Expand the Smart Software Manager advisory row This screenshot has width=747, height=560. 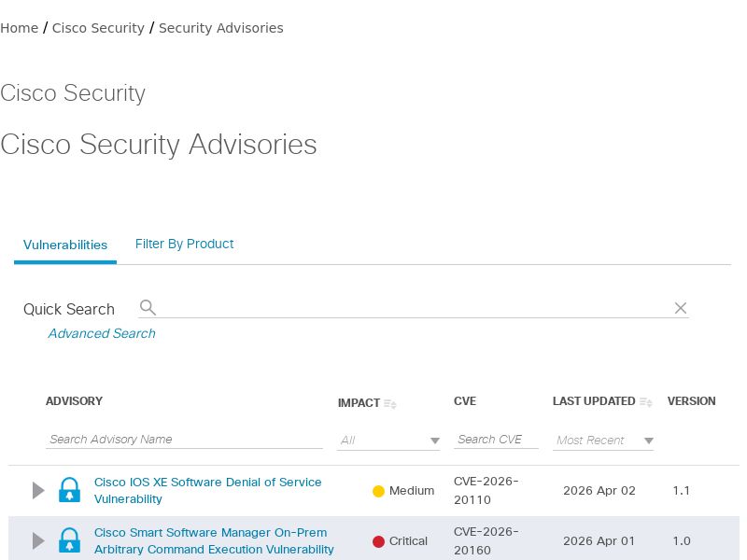click(x=38, y=540)
